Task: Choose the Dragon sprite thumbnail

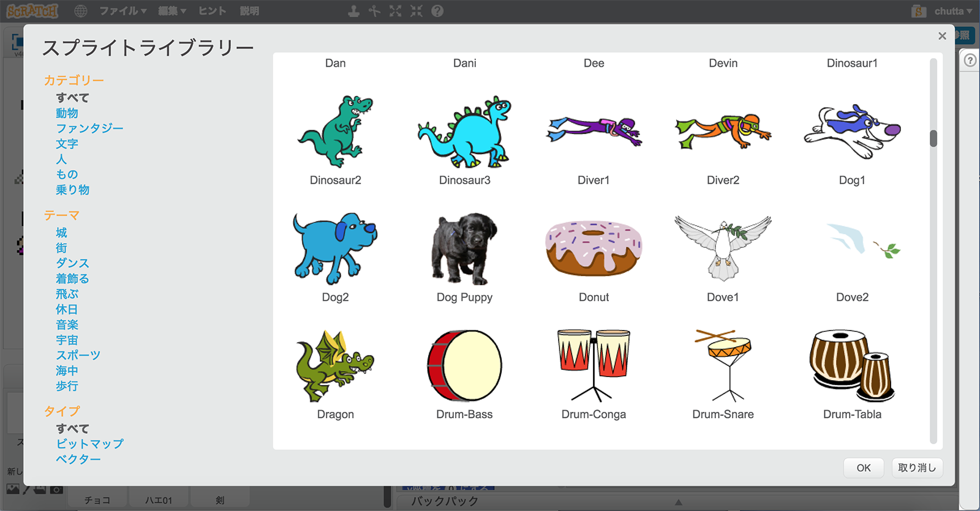Action: pos(335,366)
